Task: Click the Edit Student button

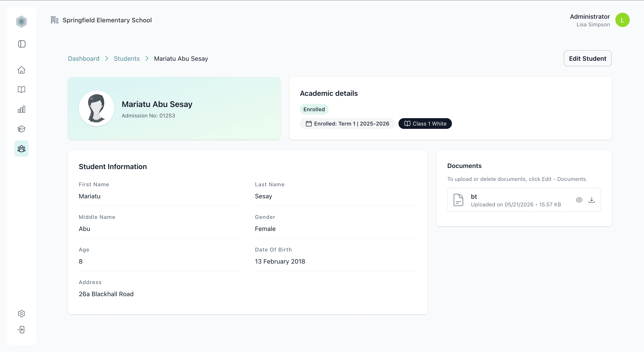Action: click(x=588, y=59)
